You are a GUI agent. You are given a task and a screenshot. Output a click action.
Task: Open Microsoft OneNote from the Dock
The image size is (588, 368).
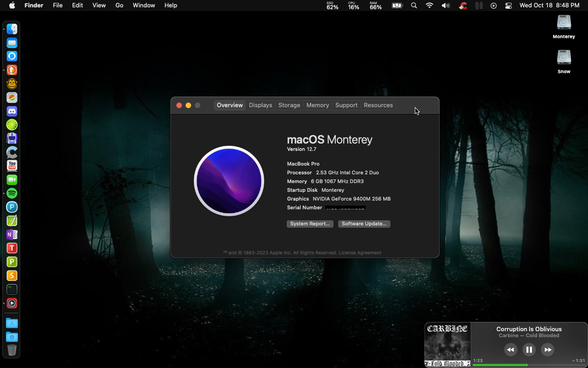12,235
